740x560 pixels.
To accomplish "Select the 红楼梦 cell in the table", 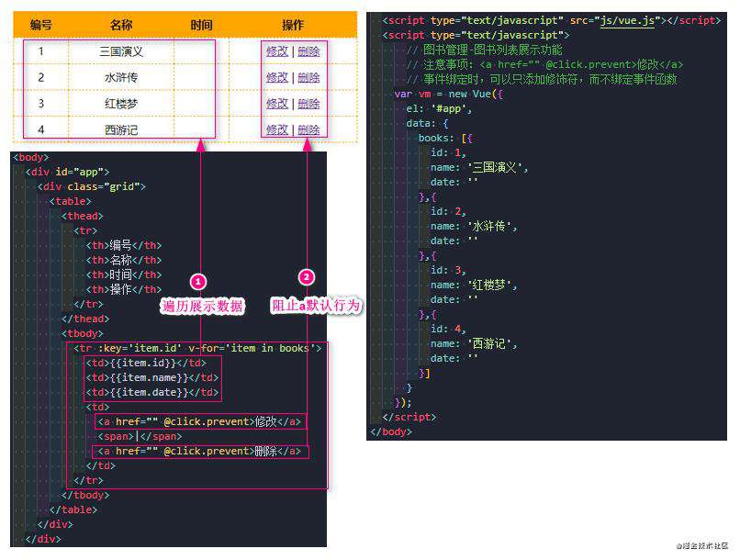I will point(121,104).
